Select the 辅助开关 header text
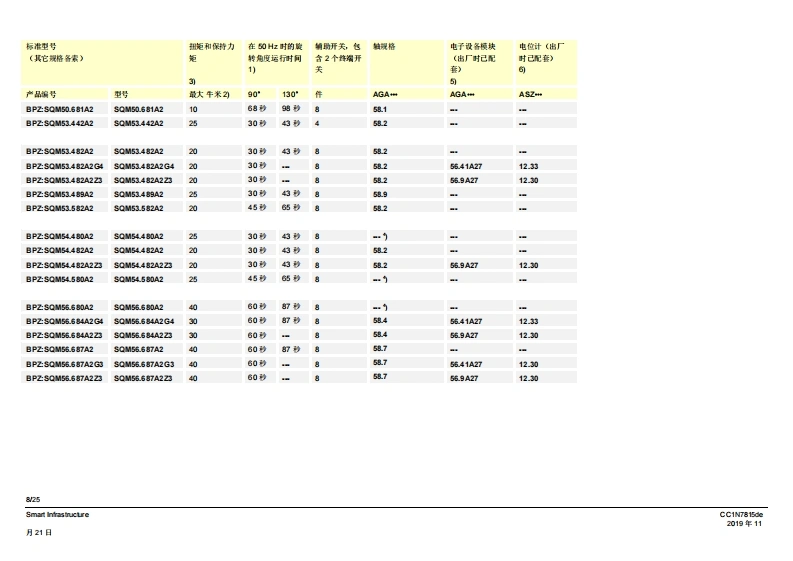This screenshot has height=561, width=793. (x=338, y=46)
